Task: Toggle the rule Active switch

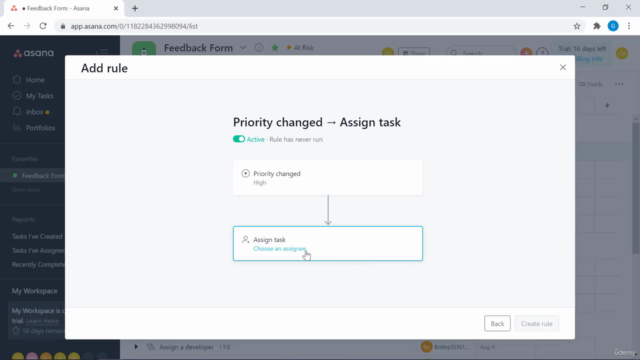Action: tap(239, 139)
